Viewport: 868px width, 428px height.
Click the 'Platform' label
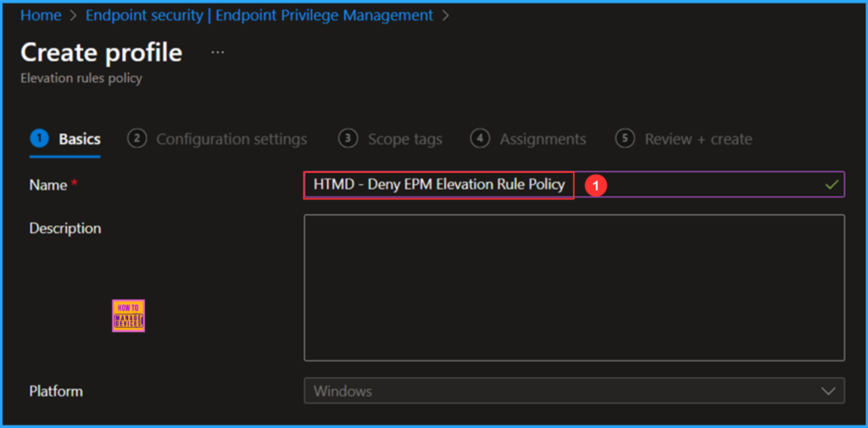click(56, 391)
